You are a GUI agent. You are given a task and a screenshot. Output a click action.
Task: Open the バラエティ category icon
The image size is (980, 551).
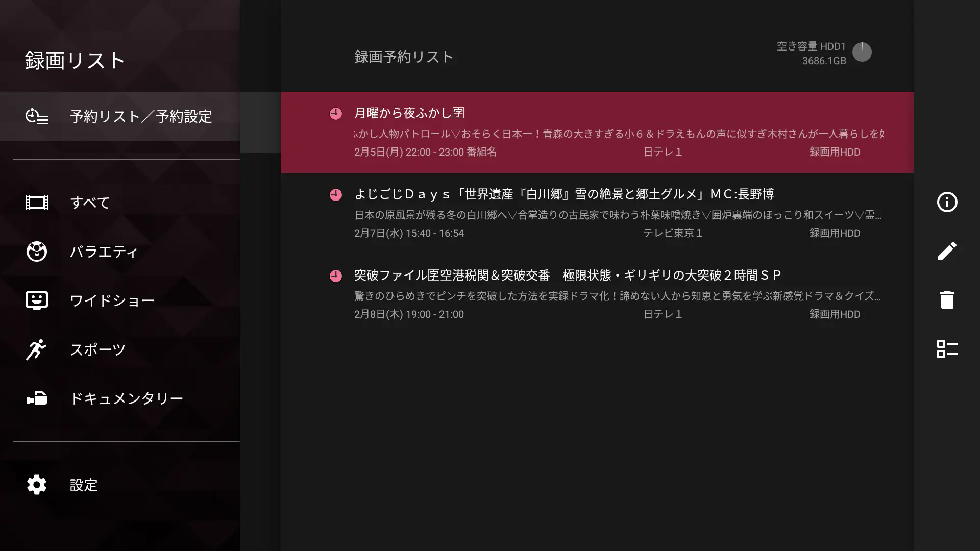coord(36,252)
